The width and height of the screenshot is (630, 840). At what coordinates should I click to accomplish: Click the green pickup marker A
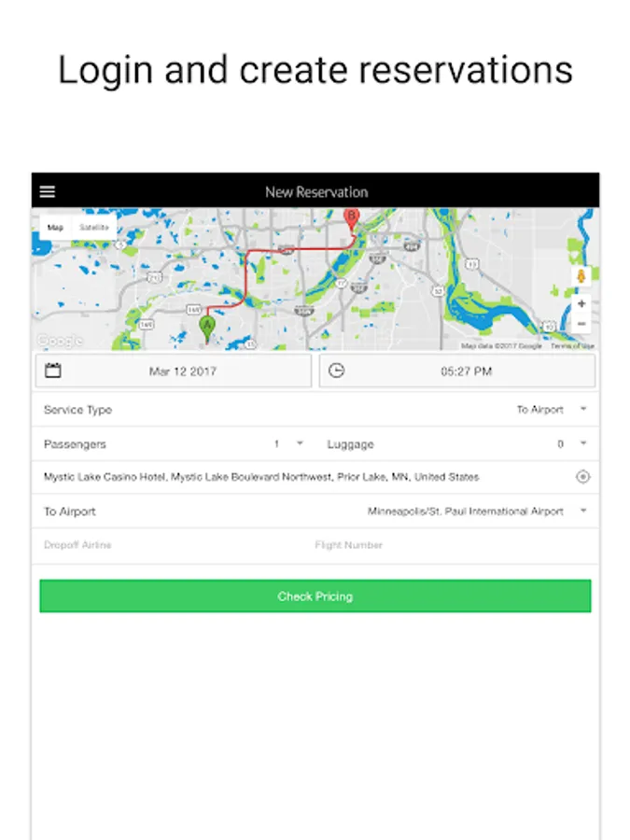point(207,329)
